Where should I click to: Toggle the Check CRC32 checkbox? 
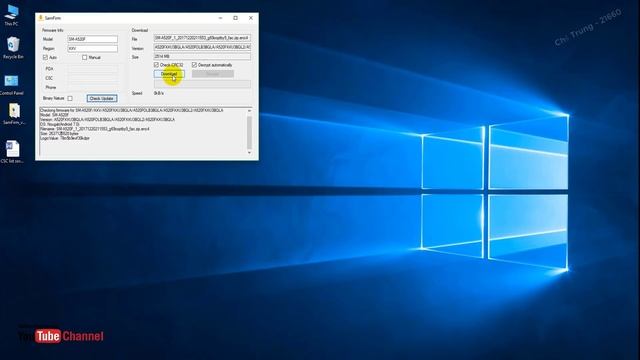(x=156, y=65)
